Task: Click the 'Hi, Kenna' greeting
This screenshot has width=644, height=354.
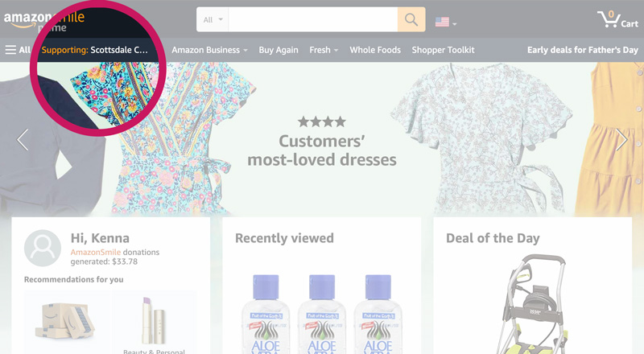Action: [x=100, y=238]
